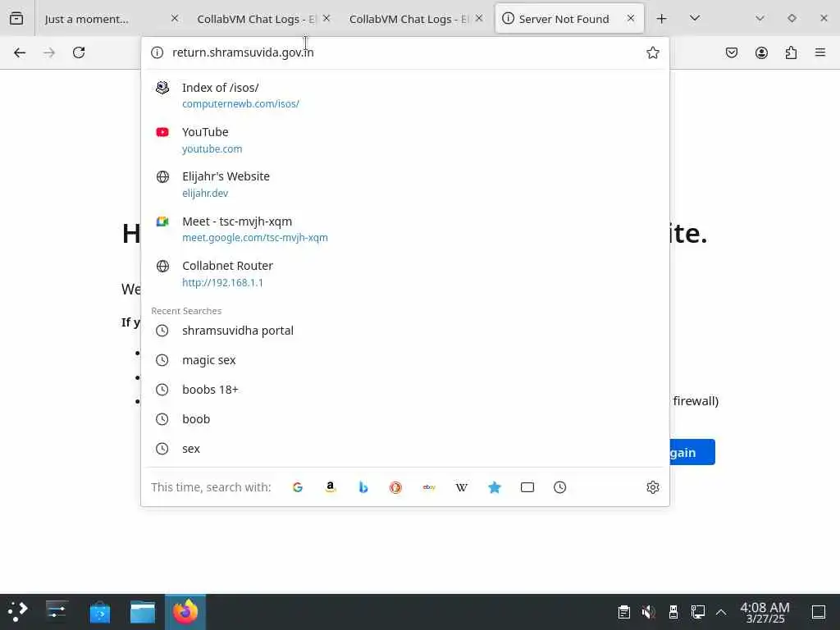Image resolution: width=840 pixels, height=630 pixels.
Task: Open network connections tray icon
Action: pyautogui.click(x=697, y=612)
